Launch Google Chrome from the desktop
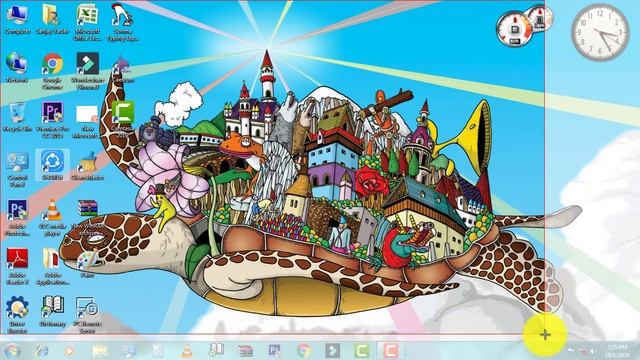The width and height of the screenshot is (640, 360). (52, 71)
